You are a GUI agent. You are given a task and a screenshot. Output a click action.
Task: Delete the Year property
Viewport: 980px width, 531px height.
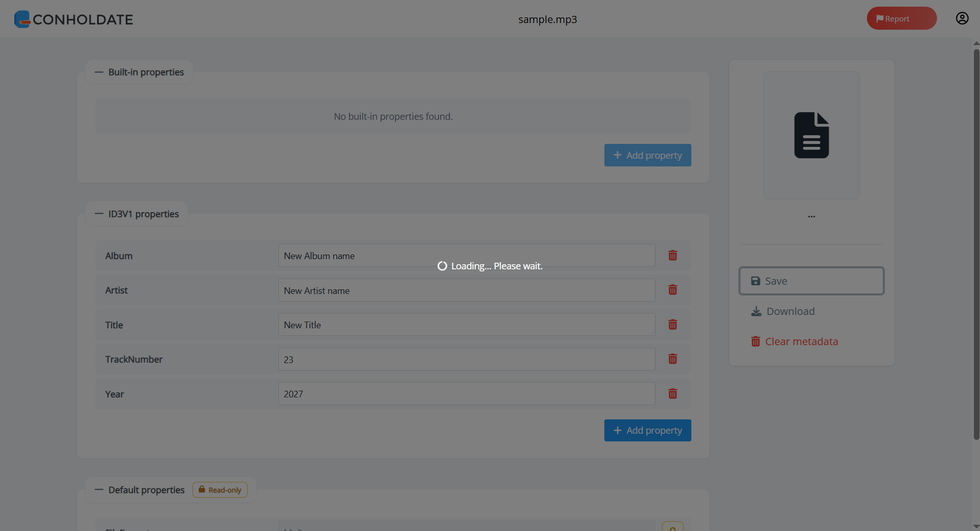(x=672, y=394)
